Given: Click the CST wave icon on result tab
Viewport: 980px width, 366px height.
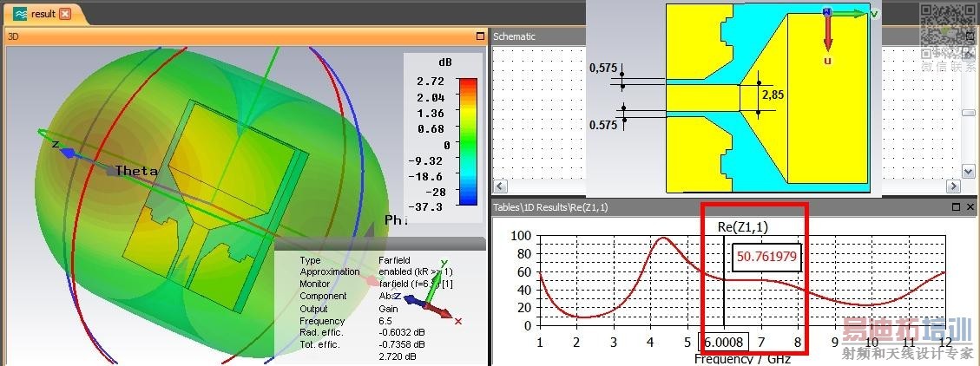Looking at the screenshot, I should coord(20,14).
